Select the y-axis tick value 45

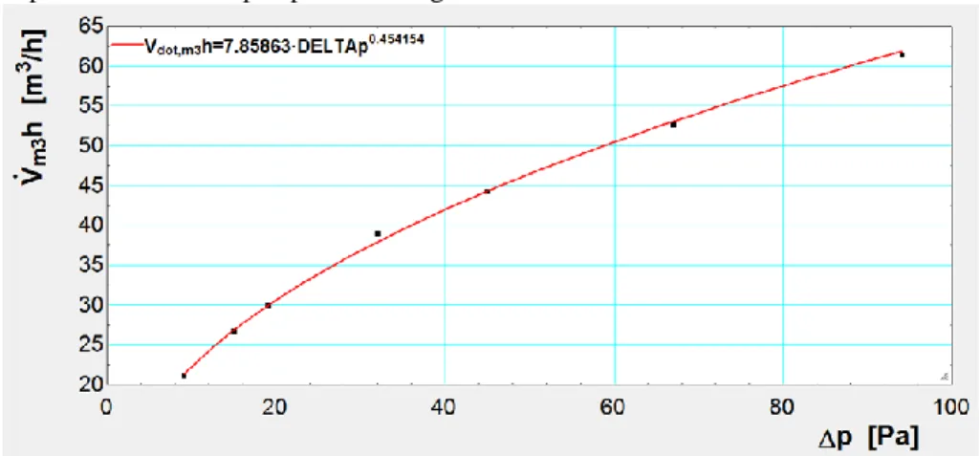click(89, 185)
